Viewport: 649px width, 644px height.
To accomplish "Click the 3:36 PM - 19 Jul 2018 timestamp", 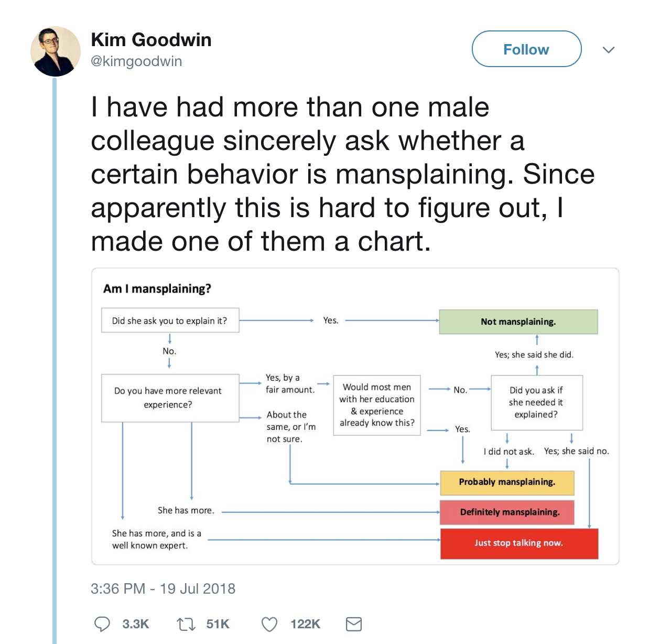I will [x=163, y=588].
